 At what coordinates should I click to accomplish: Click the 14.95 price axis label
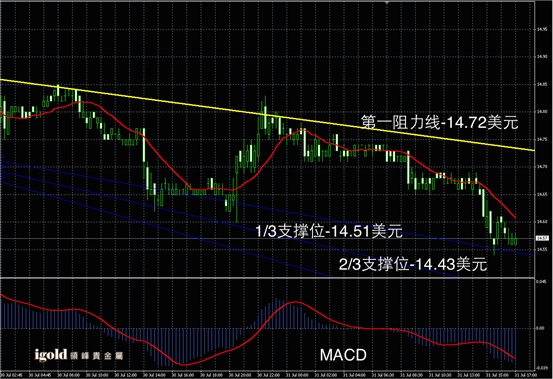(x=542, y=29)
